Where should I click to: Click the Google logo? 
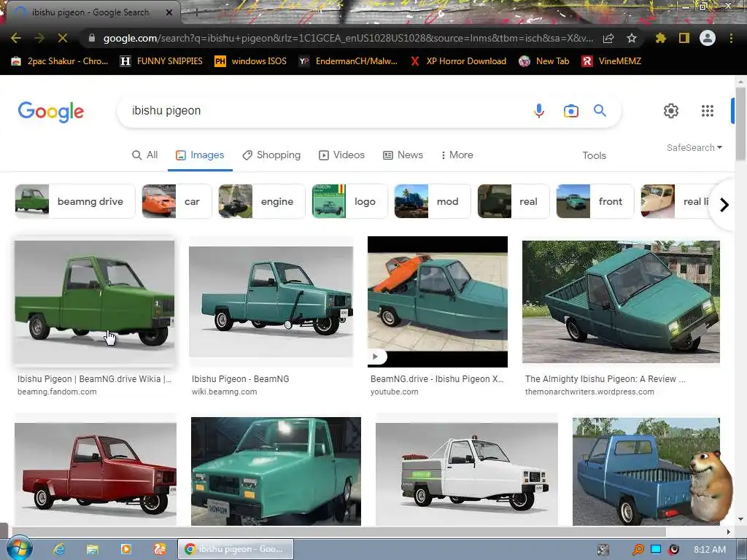tap(51, 112)
